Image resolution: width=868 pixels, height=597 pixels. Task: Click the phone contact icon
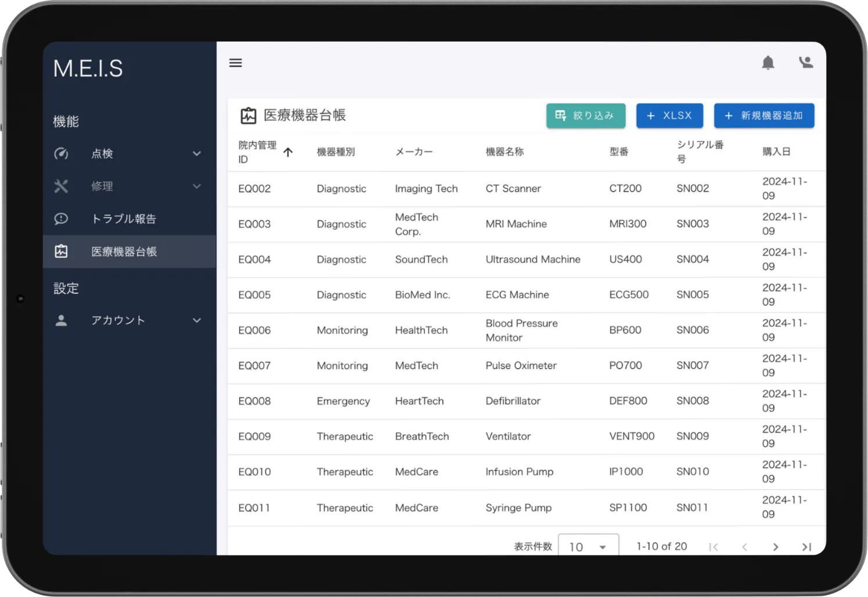(x=806, y=62)
